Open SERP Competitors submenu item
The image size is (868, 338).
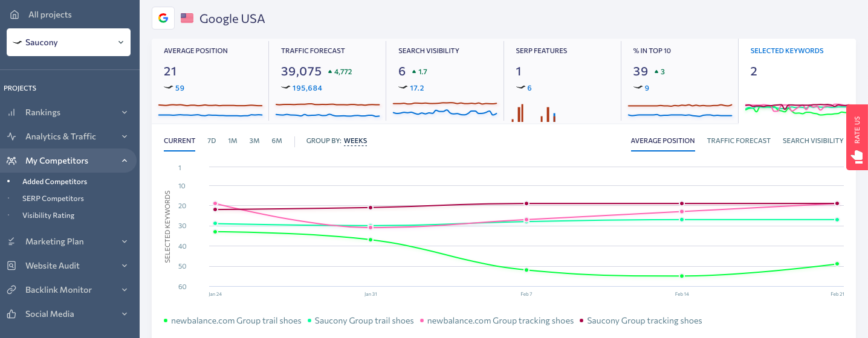point(53,198)
